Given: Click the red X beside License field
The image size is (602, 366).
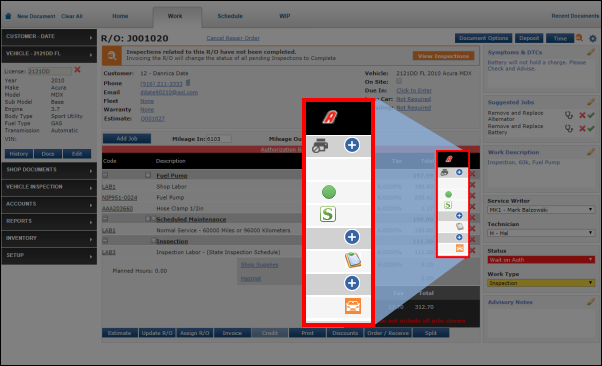Looking at the screenshot, I should [77, 70].
